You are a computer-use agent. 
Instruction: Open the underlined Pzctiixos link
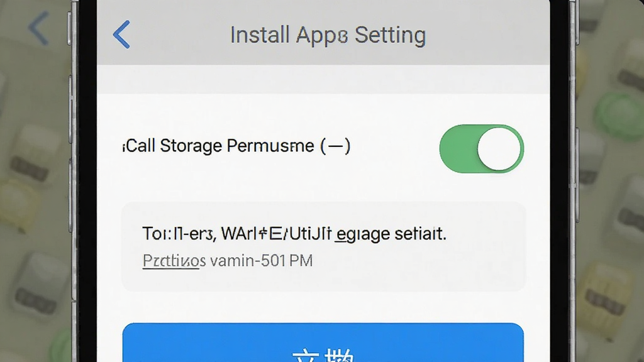174,261
